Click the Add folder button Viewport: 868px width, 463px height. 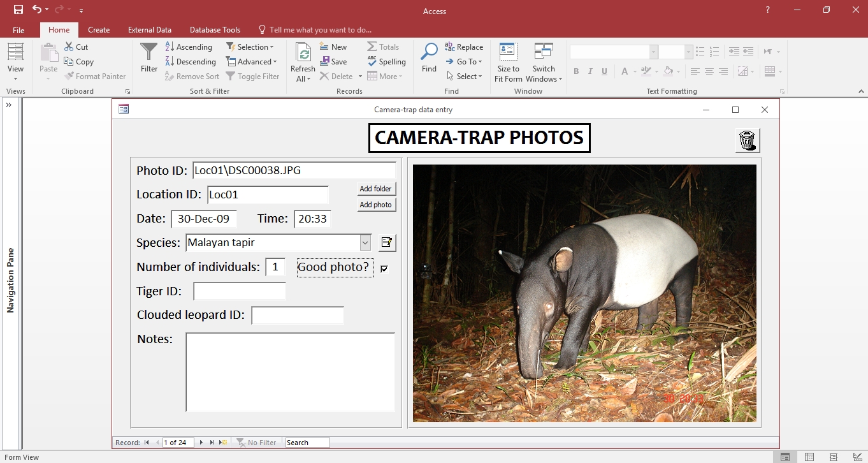tap(375, 189)
